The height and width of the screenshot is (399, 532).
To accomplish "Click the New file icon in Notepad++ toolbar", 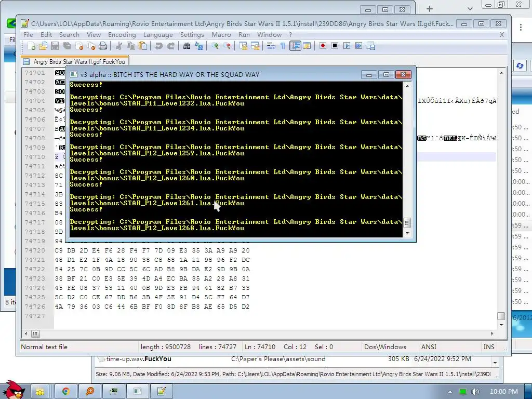I will 31,46.
